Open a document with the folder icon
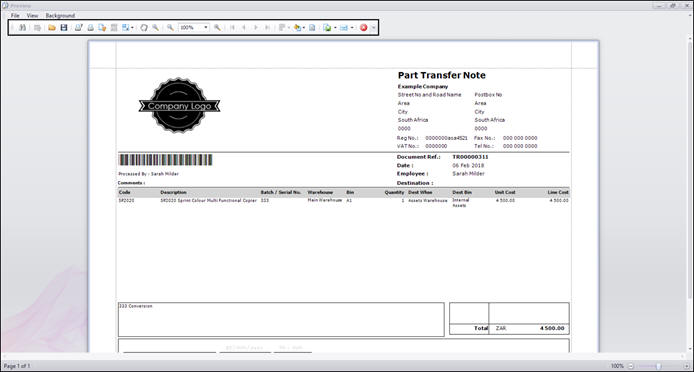This screenshot has width=694, height=372. click(52, 27)
